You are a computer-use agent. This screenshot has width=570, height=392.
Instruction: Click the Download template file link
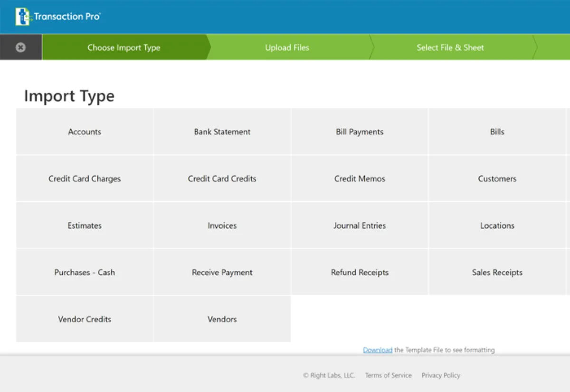click(x=378, y=350)
